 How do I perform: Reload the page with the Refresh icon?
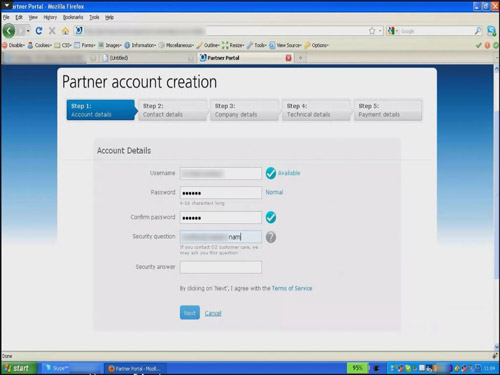(x=39, y=31)
